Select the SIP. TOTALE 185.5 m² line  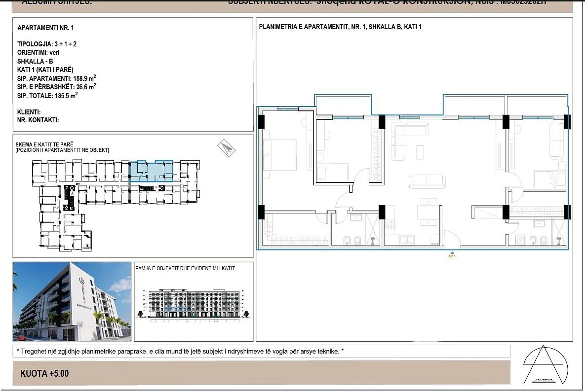point(47,95)
